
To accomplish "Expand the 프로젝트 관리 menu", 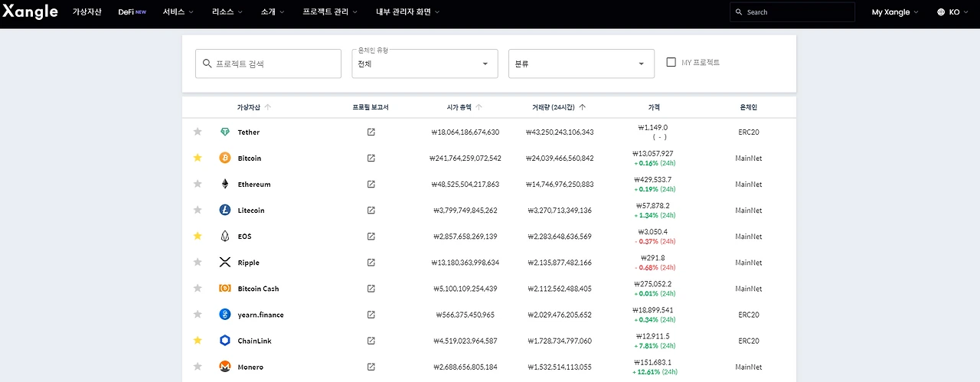I will pyautogui.click(x=332, y=12).
